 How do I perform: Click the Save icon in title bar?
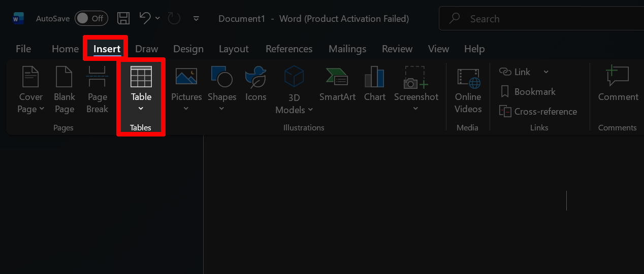point(123,19)
